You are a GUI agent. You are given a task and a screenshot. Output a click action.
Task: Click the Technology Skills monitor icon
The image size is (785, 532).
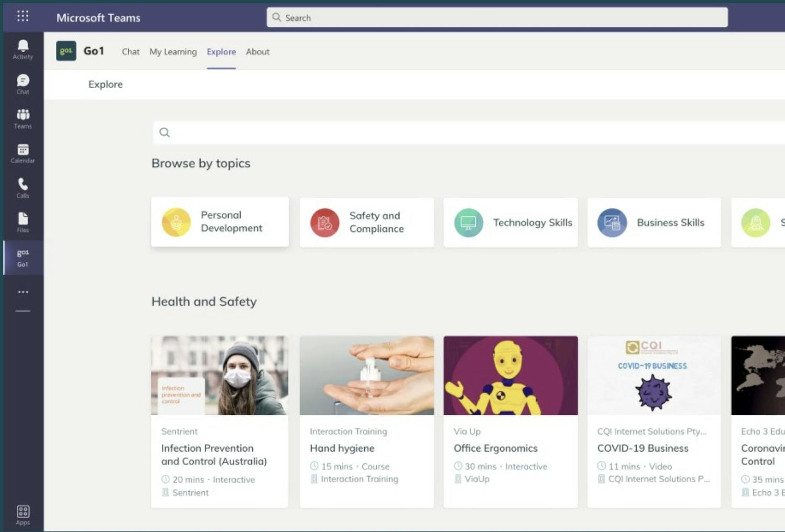(468, 222)
